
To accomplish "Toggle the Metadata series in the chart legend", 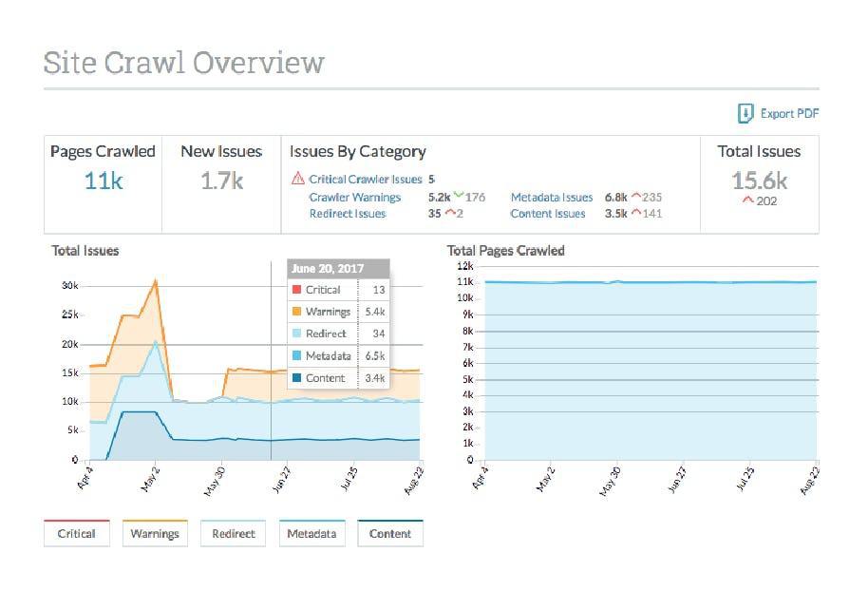I will (x=311, y=533).
